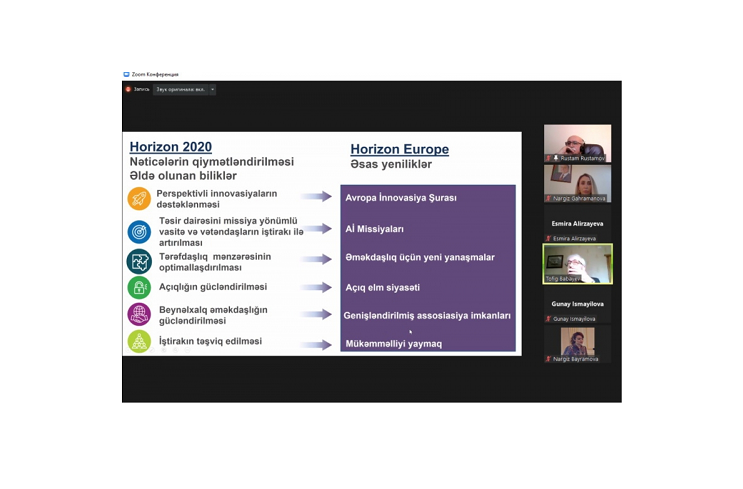Click 'Genişləndirilmiş assosiasiya imkanları' text

click(427, 316)
